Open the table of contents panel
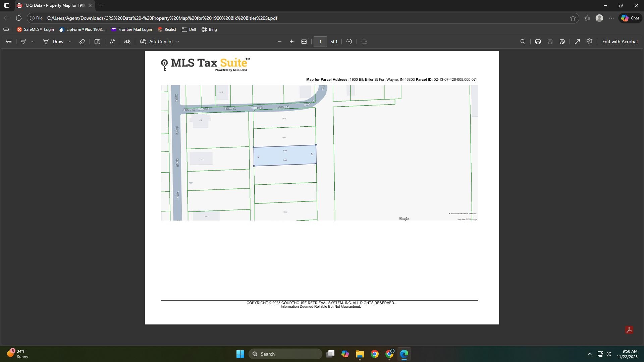Screen dimensions: 644x362 [x=9, y=42]
